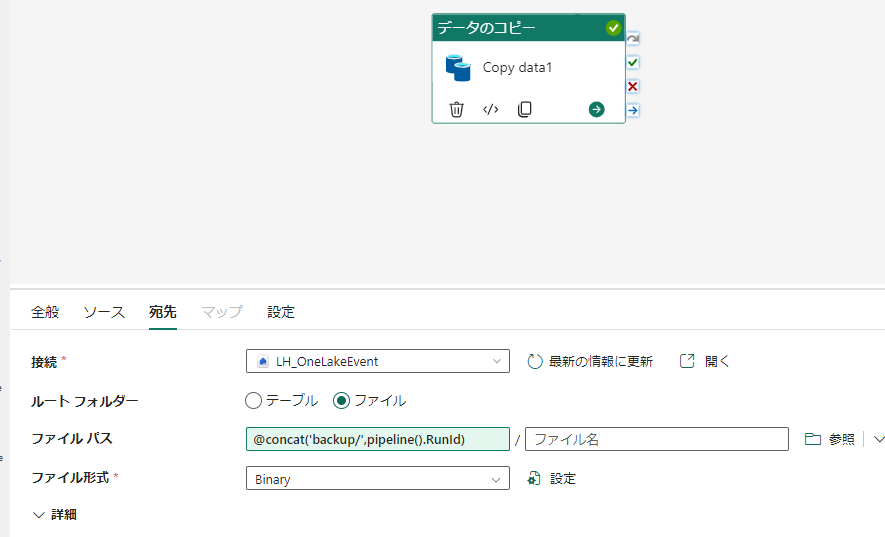Image resolution: width=885 pixels, height=537 pixels.
Task: Select the skip output connector on activity
Action: (633, 38)
